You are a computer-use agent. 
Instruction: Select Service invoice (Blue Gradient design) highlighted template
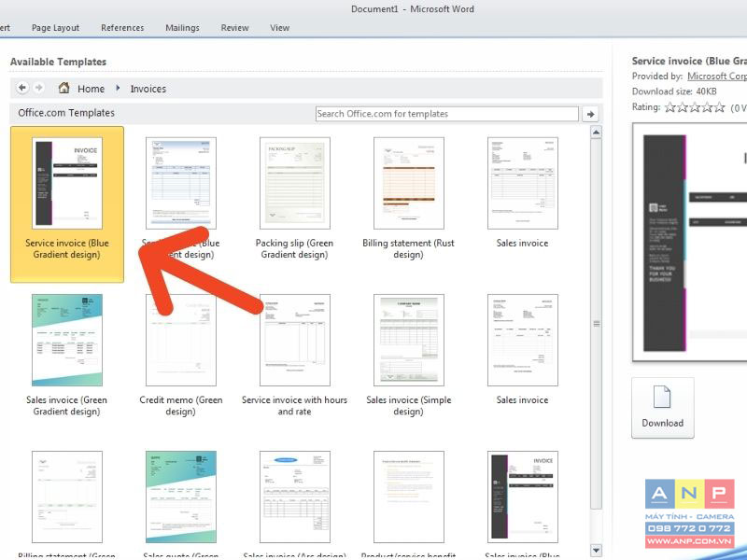tap(67, 204)
